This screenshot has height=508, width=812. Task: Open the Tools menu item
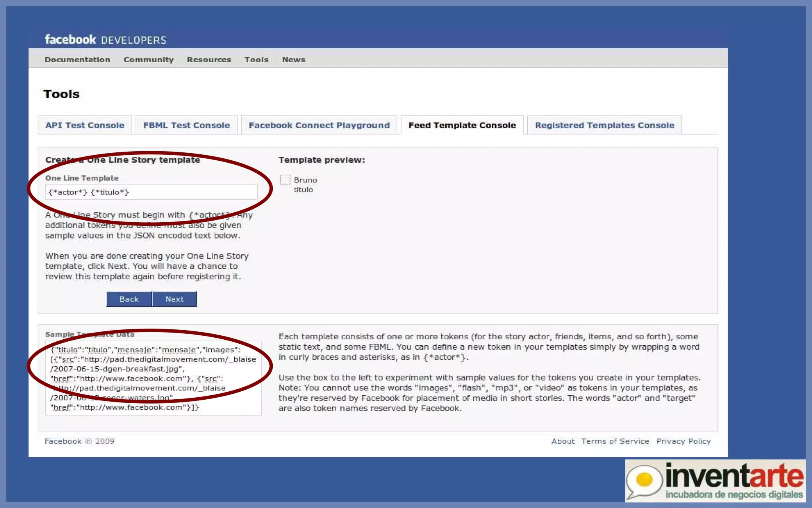257,60
